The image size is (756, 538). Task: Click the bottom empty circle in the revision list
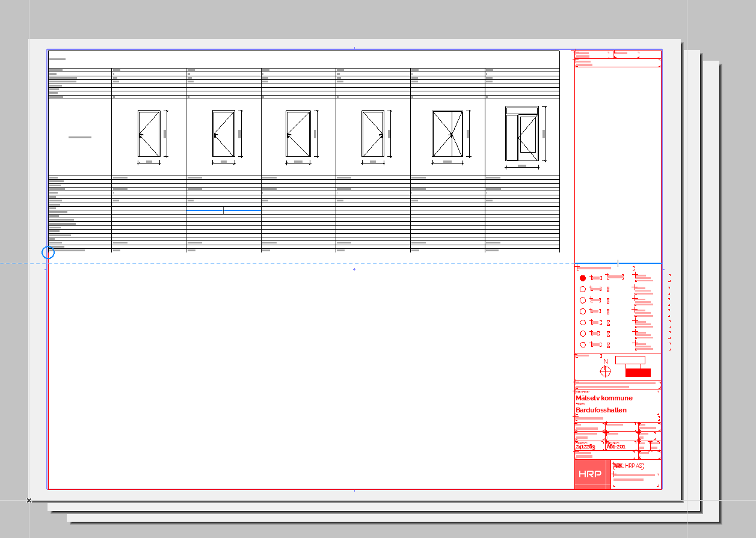coord(583,345)
